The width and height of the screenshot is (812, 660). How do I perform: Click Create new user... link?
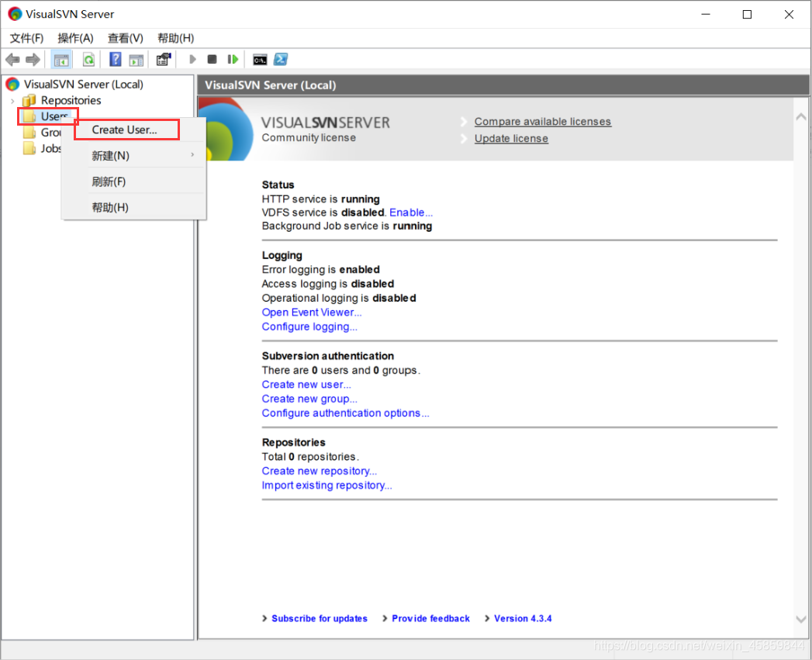(306, 385)
